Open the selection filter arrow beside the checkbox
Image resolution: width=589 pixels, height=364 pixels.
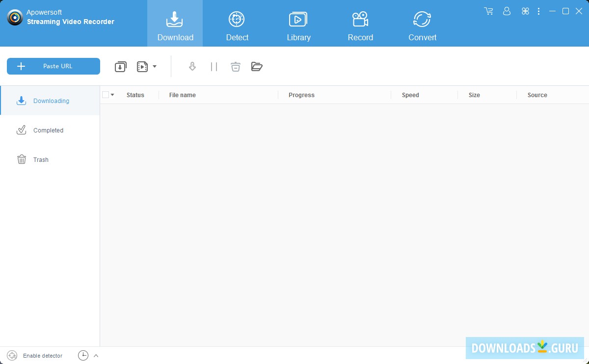pos(112,95)
